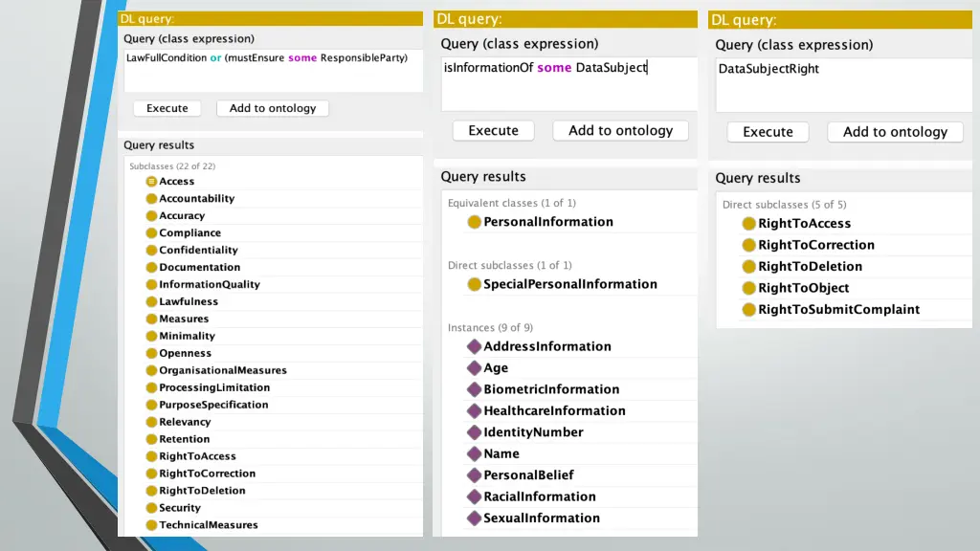Execute the DataSubjectRight query
The image size is (980, 551).
pyautogui.click(x=768, y=132)
